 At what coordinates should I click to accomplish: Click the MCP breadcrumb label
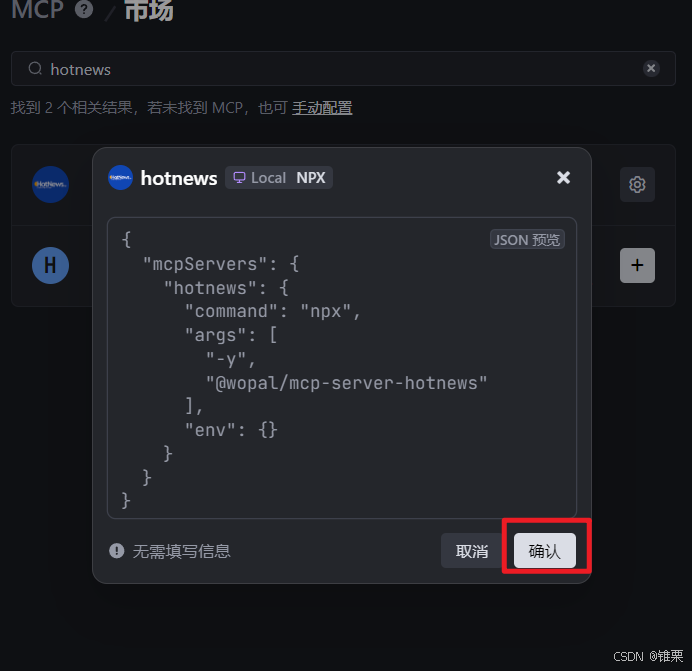(x=38, y=9)
